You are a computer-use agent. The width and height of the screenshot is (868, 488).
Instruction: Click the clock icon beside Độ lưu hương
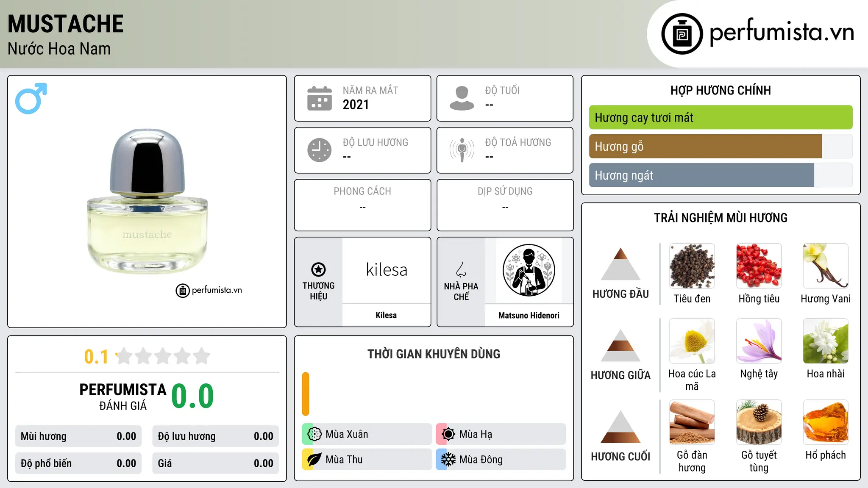[320, 150]
